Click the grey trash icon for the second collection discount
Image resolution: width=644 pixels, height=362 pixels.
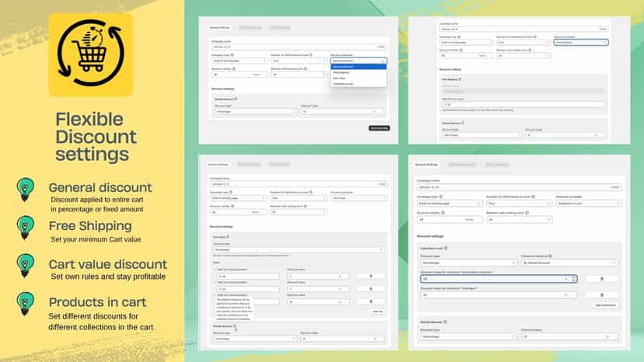click(602, 295)
